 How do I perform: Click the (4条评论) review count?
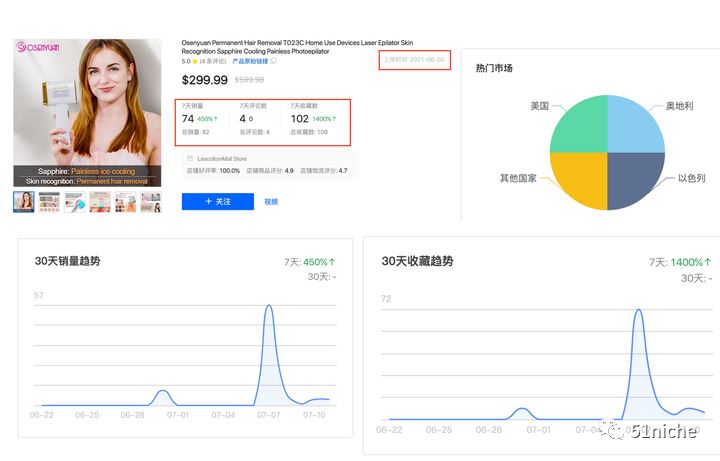[x=213, y=61]
